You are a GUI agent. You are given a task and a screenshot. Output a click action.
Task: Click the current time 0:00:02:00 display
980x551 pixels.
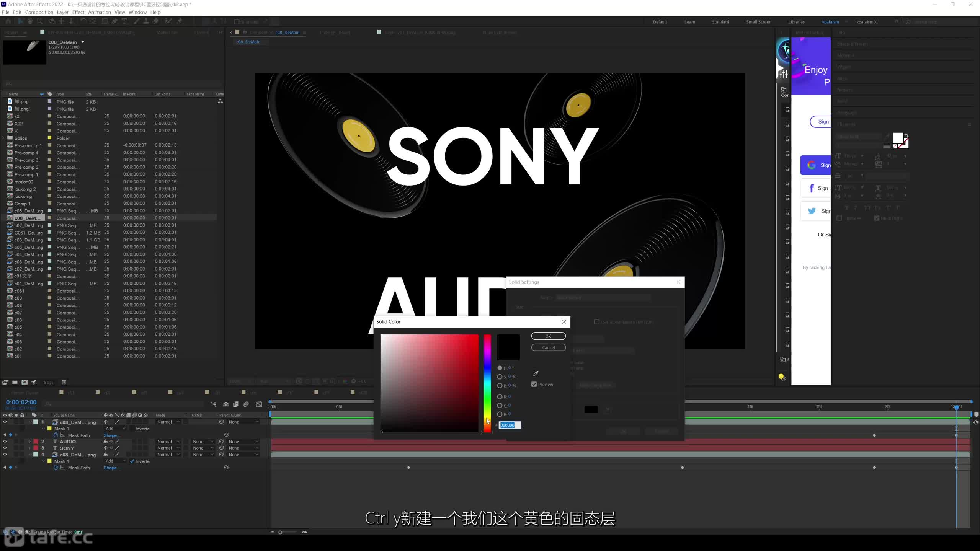21,402
